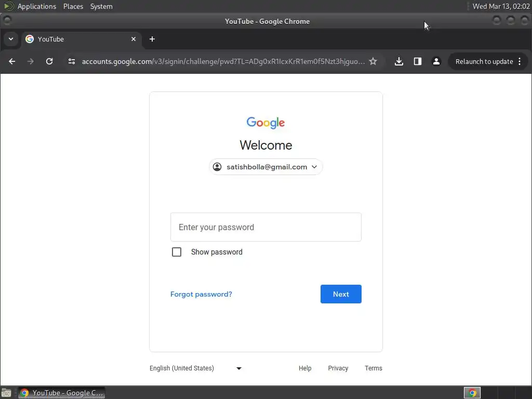The height and width of the screenshot is (399, 532).
Task: Click the Chrome workspace switcher icon
Action: point(472,393)
